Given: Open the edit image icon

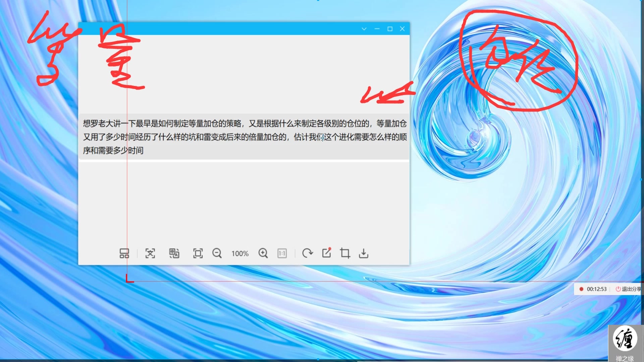Looking at the screenshot, I should coord(327,253).
